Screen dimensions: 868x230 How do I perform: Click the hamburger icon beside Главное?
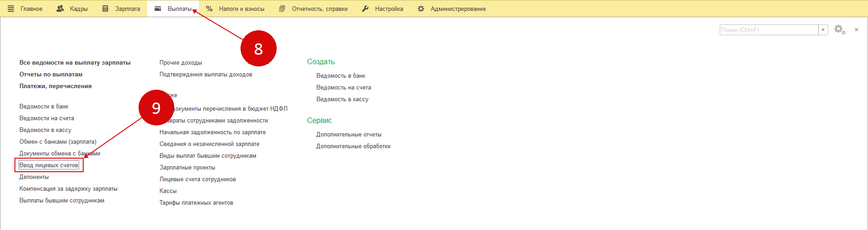point(11,9)
